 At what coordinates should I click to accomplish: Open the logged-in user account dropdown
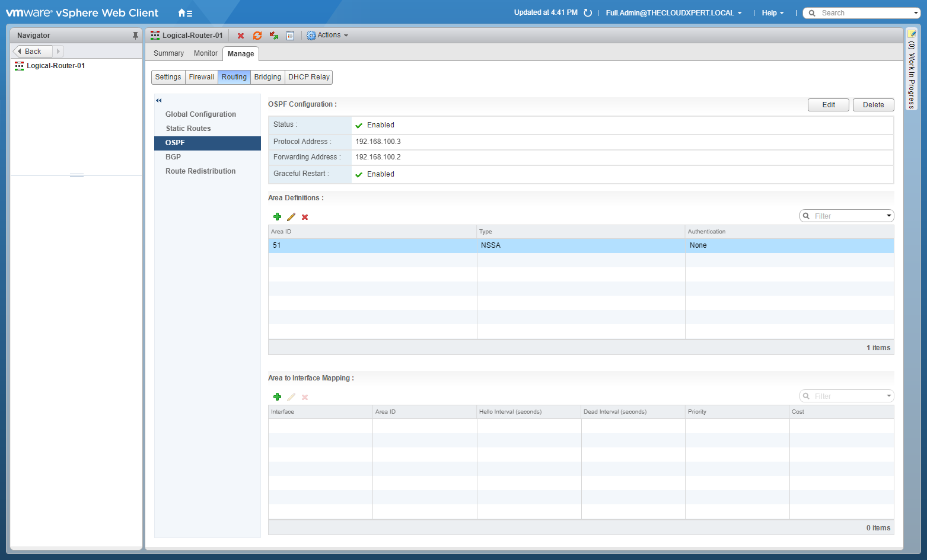[673, 13]
